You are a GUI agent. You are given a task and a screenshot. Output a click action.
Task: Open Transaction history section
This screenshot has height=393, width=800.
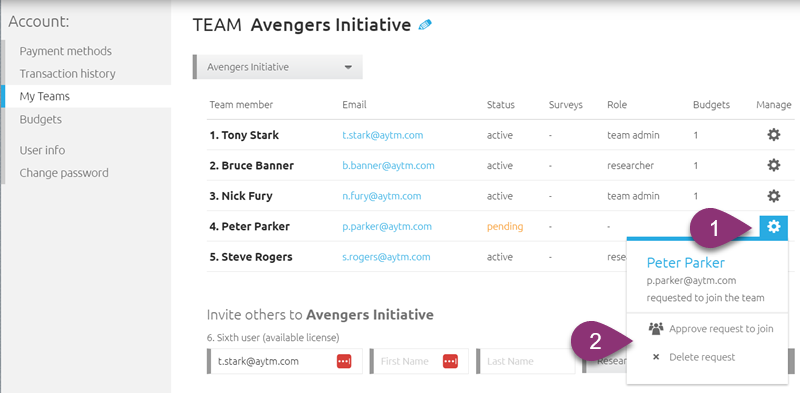point(67,73)
